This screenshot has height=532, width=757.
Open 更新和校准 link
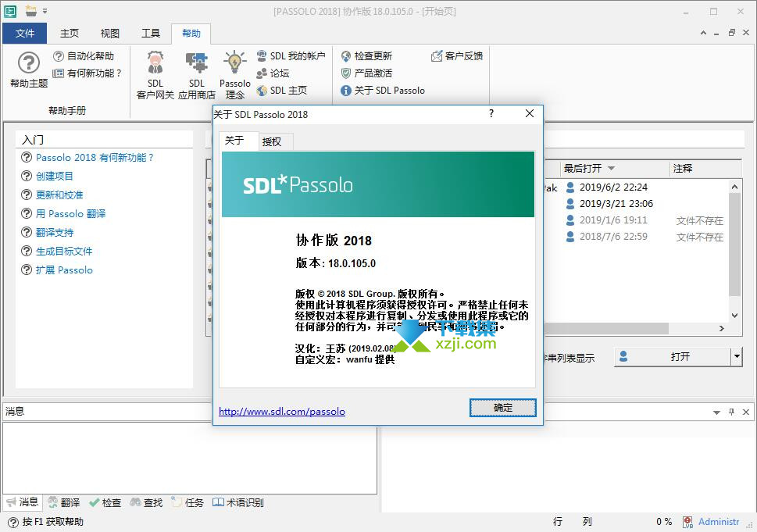[59, 195]
